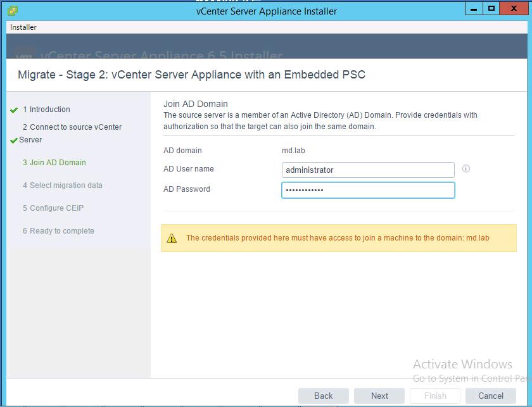Click the yellow warning triangle icon
Screen dimensions: 532x407
pos(172,238)
